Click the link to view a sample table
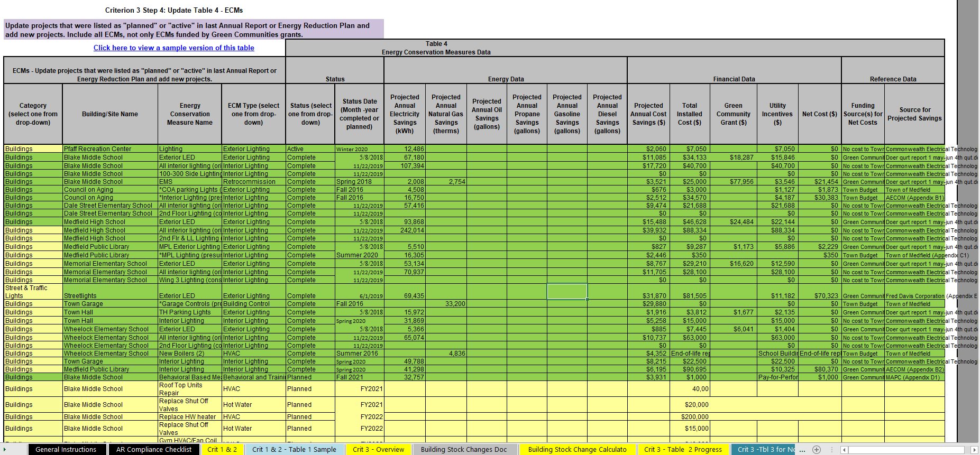Viewport: 980px width, 455px height. 174,48
